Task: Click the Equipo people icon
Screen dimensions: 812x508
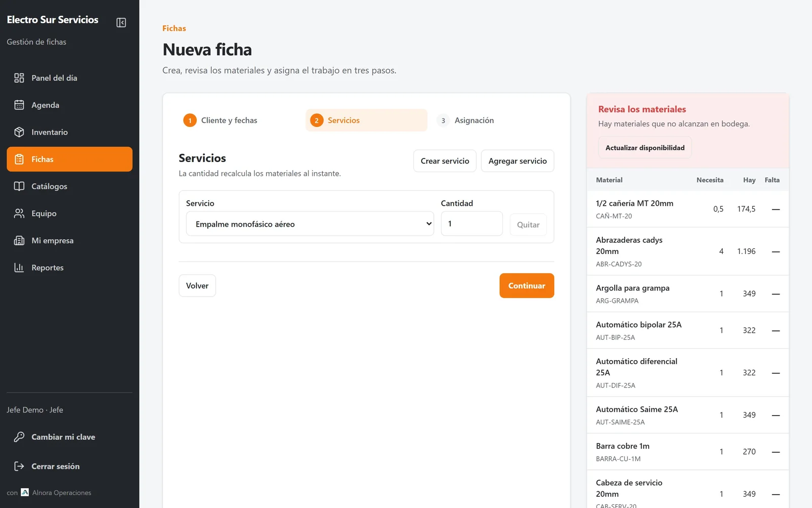Action: click(x=19, y=213)
